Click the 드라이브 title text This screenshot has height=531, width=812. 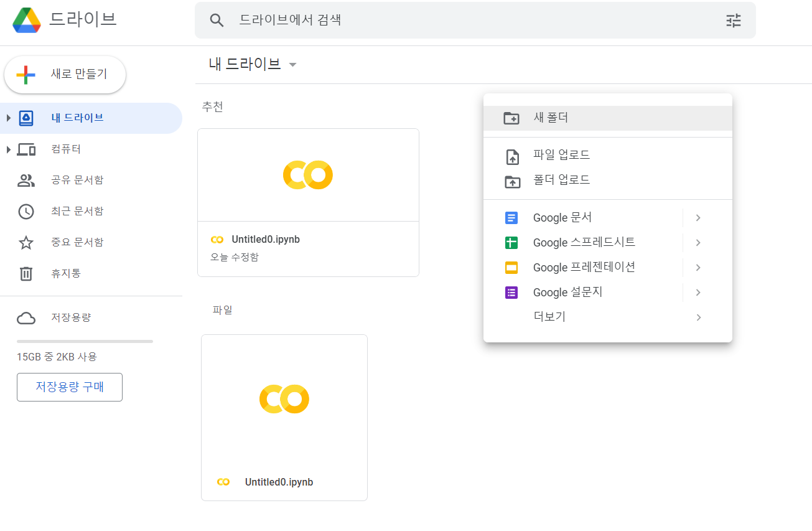pos(83,20)
